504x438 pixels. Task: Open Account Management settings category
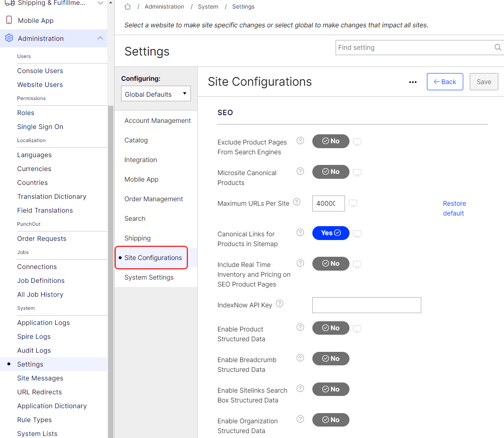157,120
